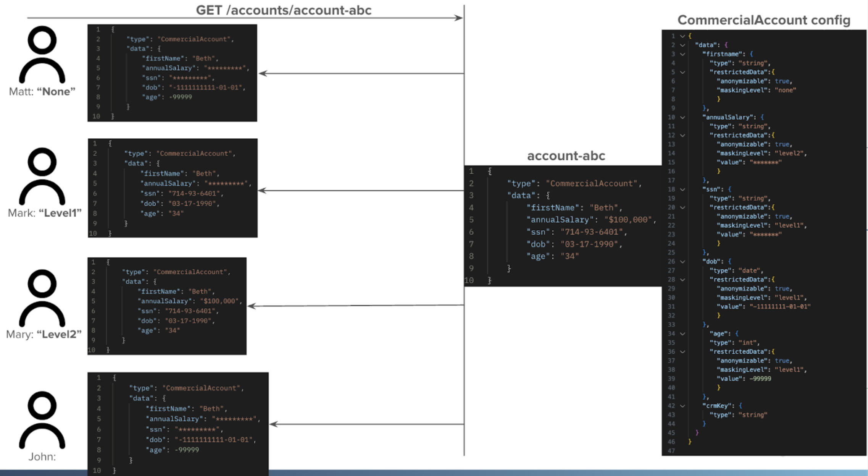Collapse the "dob" field definition

tap(683, 261)
